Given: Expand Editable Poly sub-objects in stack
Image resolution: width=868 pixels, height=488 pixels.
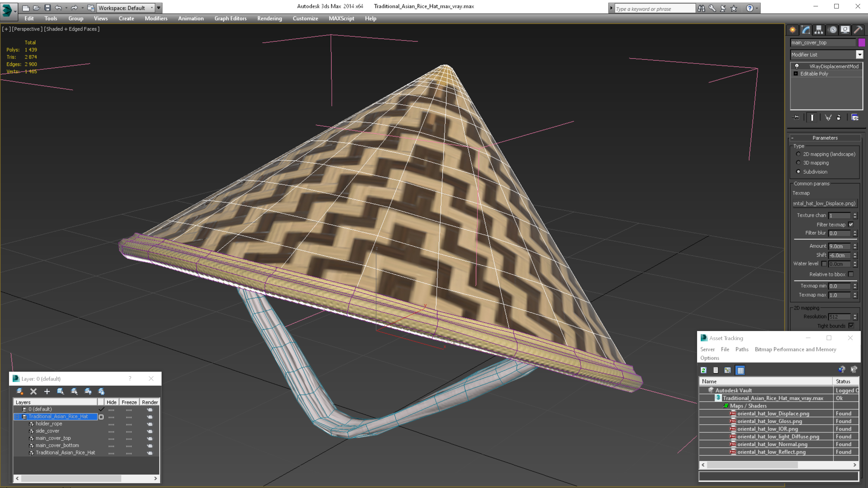Looking at the screenshot, I should coord(796,74).
